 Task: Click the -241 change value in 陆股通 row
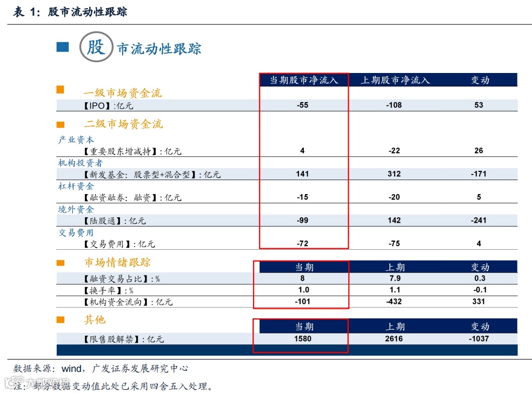coord(478,220)
